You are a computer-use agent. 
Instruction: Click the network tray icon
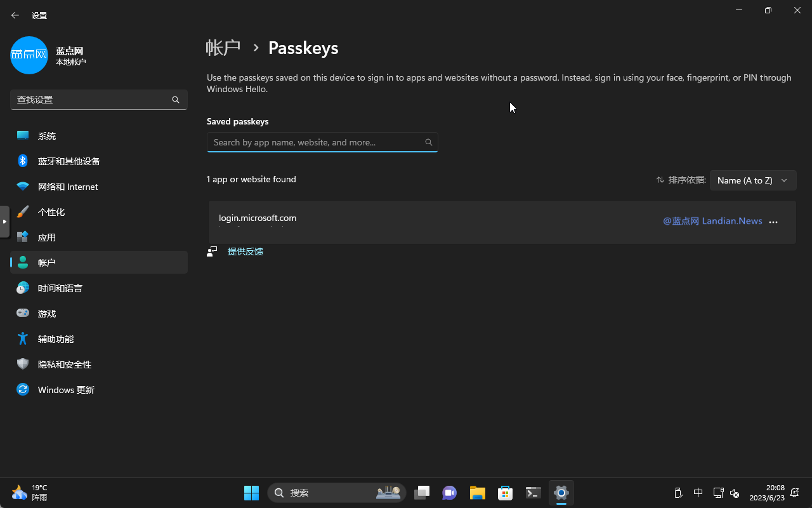(x=718, y=493)
